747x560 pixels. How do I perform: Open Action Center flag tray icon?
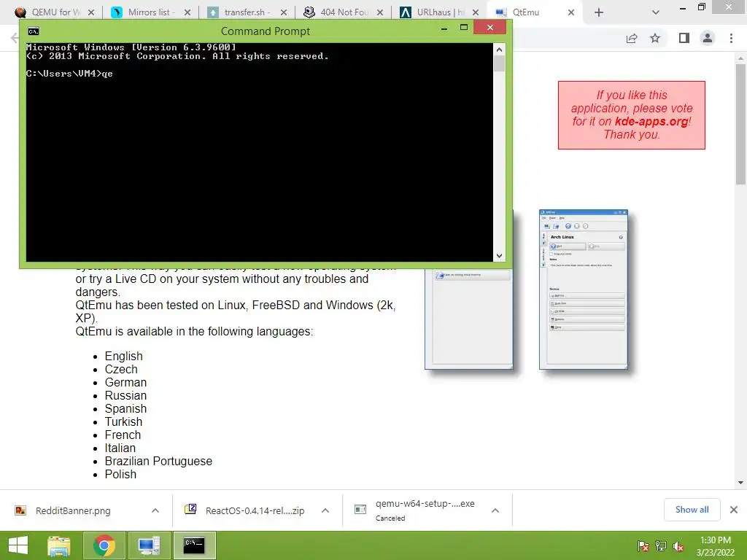pos(643,546)
